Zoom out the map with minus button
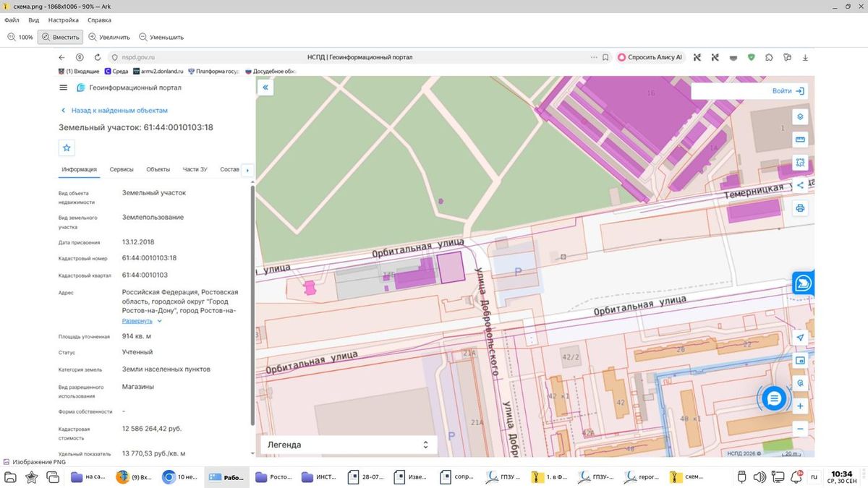 point(800,429)
